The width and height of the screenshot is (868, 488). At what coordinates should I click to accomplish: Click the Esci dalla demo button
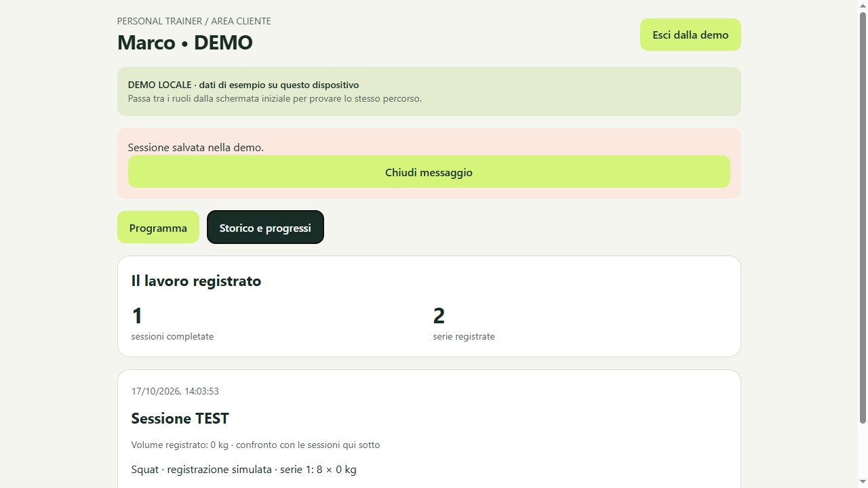pyautogui.click(x=690, y=35)
